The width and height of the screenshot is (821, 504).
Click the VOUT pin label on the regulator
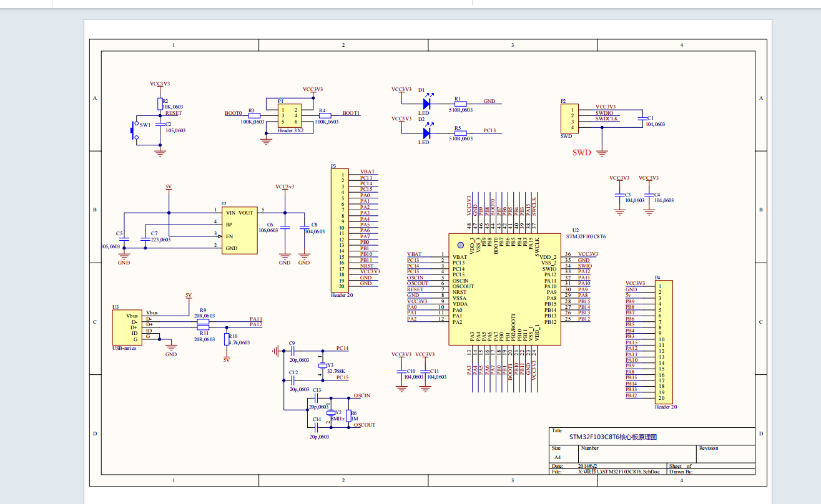[246, 213]
